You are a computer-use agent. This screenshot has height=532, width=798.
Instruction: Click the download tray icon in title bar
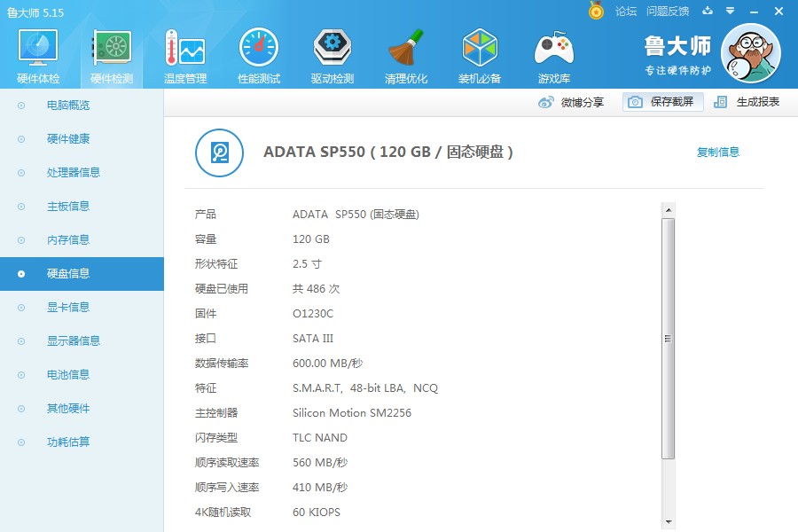708,11
